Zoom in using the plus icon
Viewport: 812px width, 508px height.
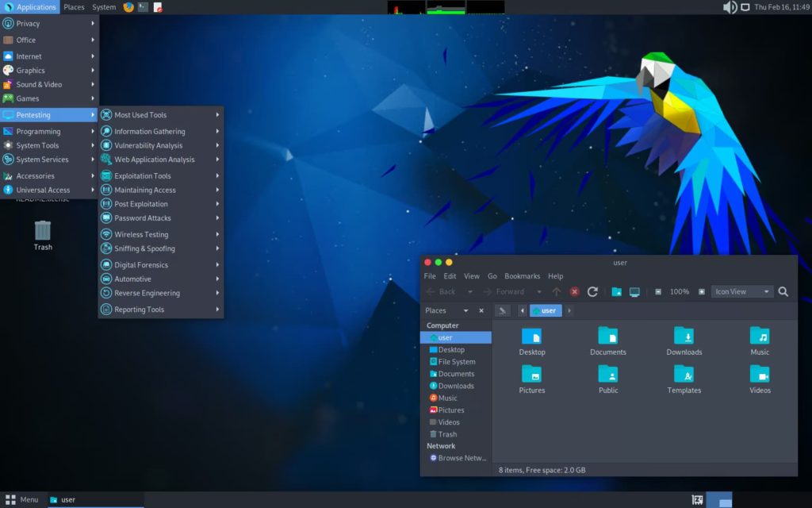pos(701,291)
